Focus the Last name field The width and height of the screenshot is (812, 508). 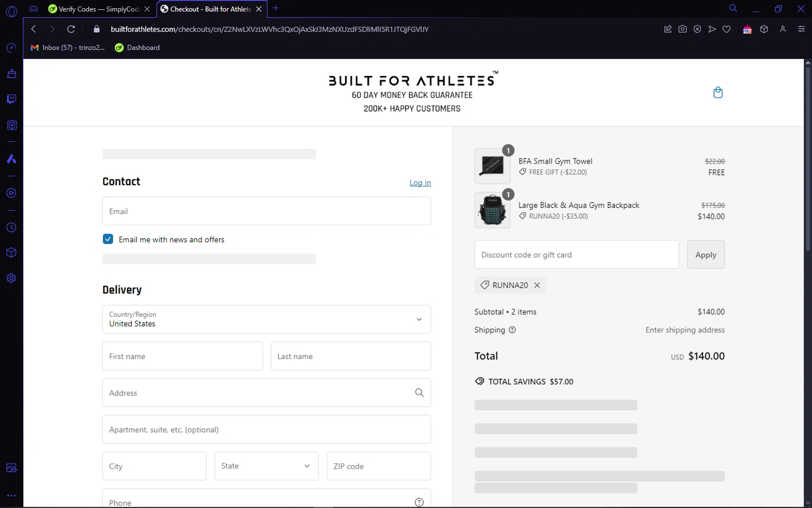pyautogui.click(x=351, y=356)
